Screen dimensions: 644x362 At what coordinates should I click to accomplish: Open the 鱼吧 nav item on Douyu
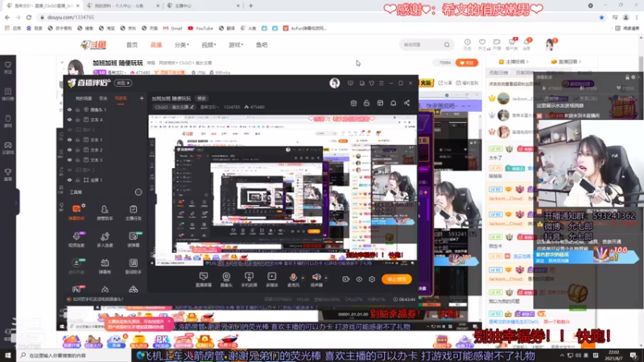(x=262, y=45)
